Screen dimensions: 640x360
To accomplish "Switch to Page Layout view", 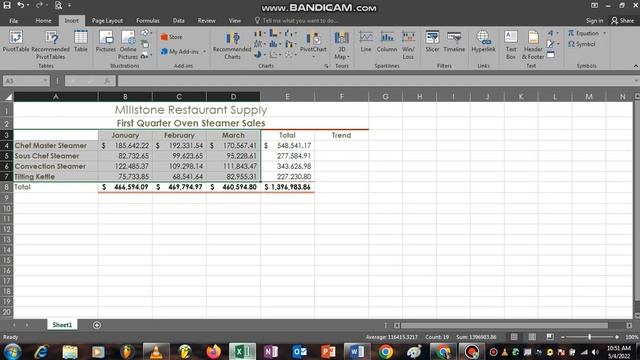I will click(x=532, y=337).
